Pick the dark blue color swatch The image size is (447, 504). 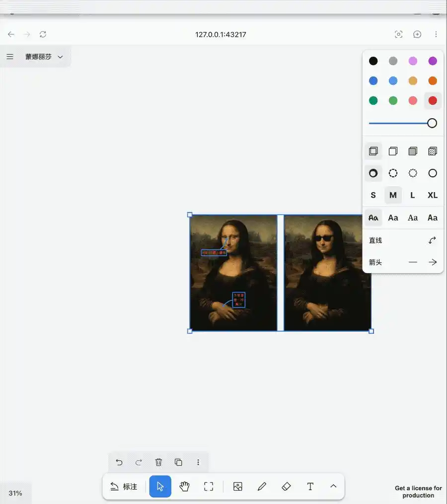[373, 80]
